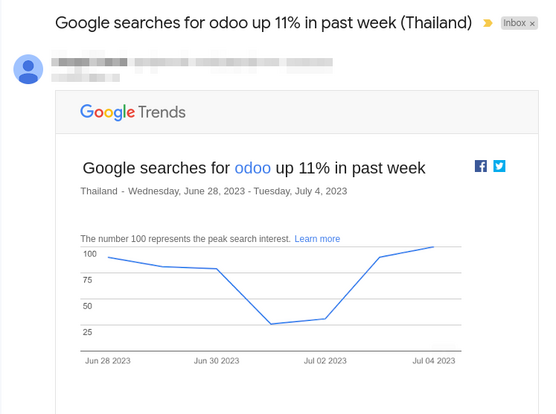The image size is (556, 414).
Task: Click the blurred sender name
Action: (x=89, y=62)
